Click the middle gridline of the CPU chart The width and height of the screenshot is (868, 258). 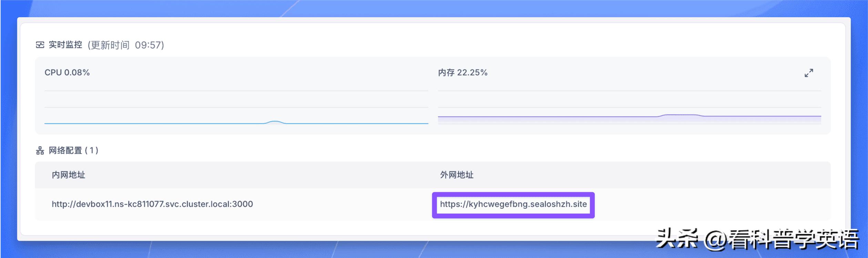pos(236,107)
